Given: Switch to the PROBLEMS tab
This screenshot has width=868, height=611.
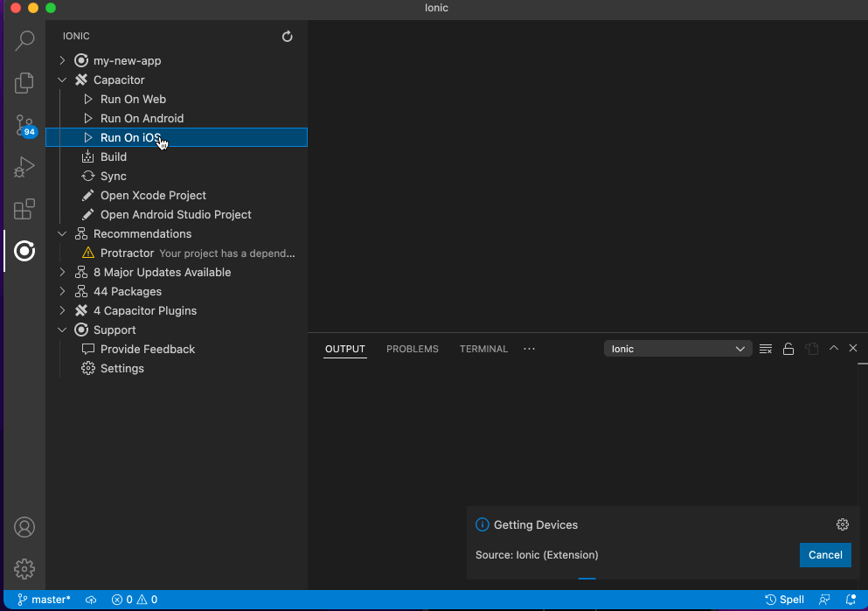Looking at the screenshot, I should (412, 348).
